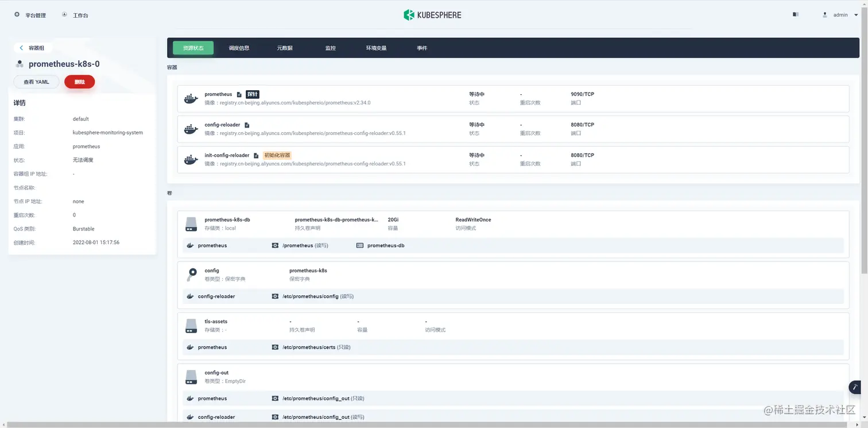
Task: Click the 探针 badge on prometheus
Action: [x=253, y=94]
